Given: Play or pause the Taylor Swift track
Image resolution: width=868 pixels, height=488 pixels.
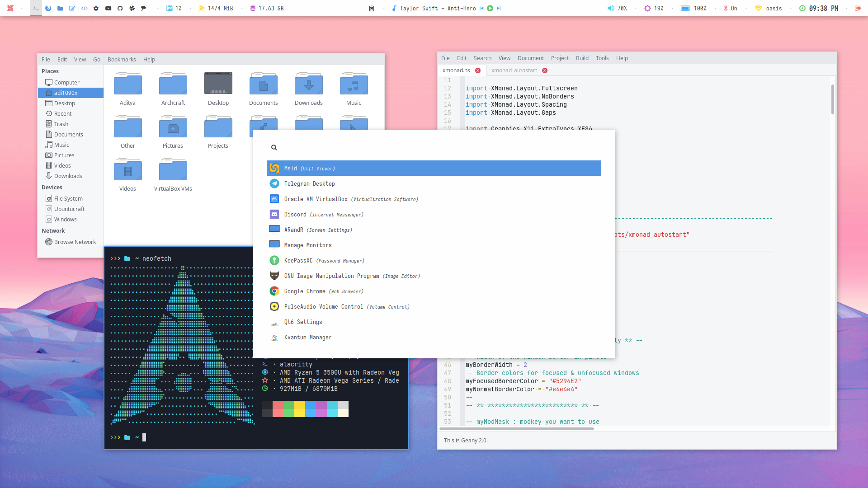Looking at the screenshot, I should (490, 8).
